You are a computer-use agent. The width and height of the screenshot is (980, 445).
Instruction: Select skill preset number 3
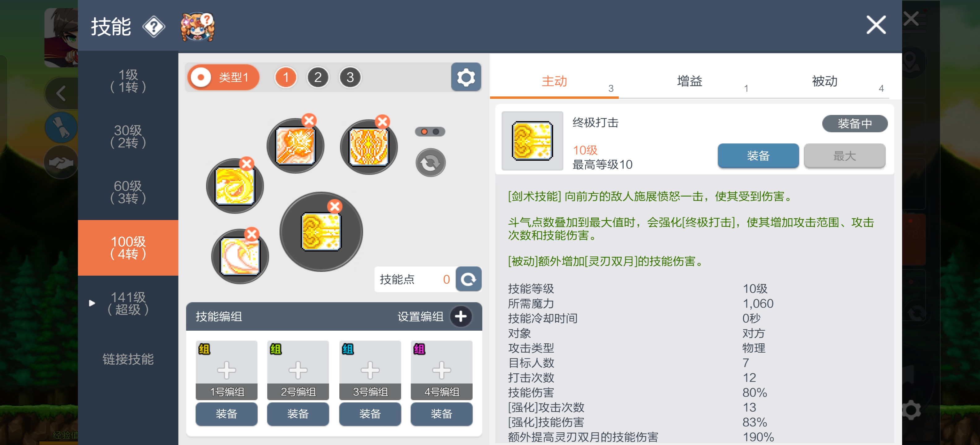tap(350, 78)
